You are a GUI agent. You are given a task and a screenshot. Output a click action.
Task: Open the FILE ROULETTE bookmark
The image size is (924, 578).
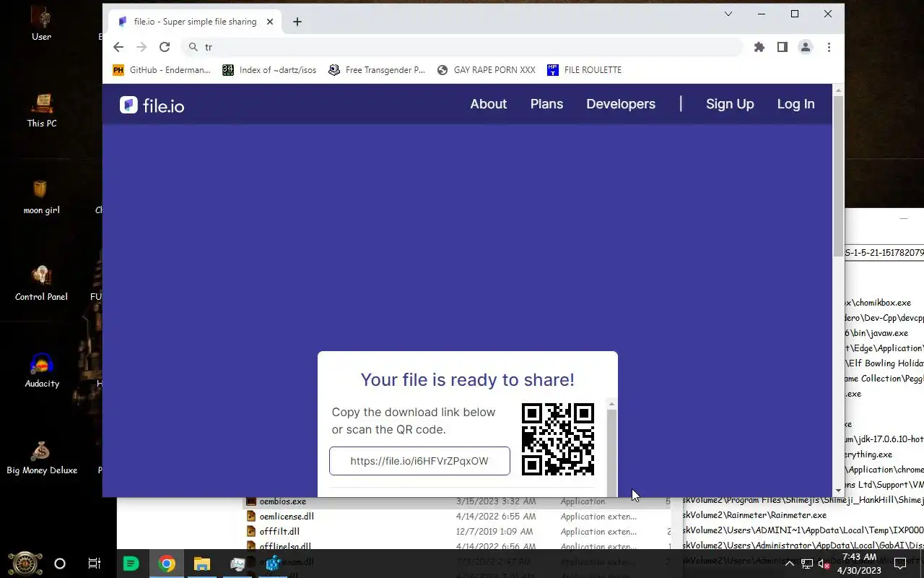(x=584, y=70)
